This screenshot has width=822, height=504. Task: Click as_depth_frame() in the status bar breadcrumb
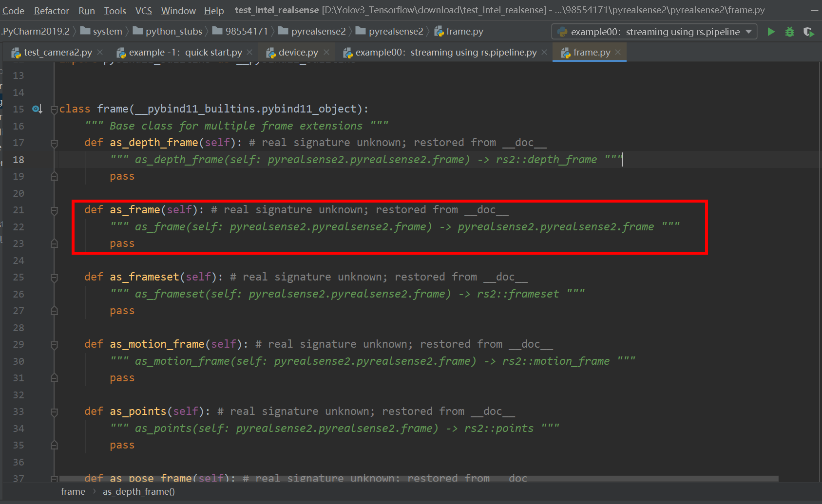click(138, 491)
